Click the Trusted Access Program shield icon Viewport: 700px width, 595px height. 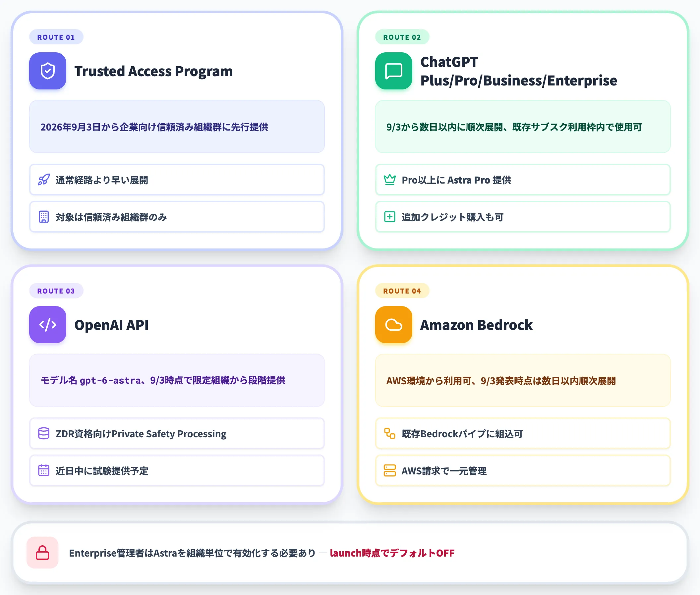(x=48, y=71)
